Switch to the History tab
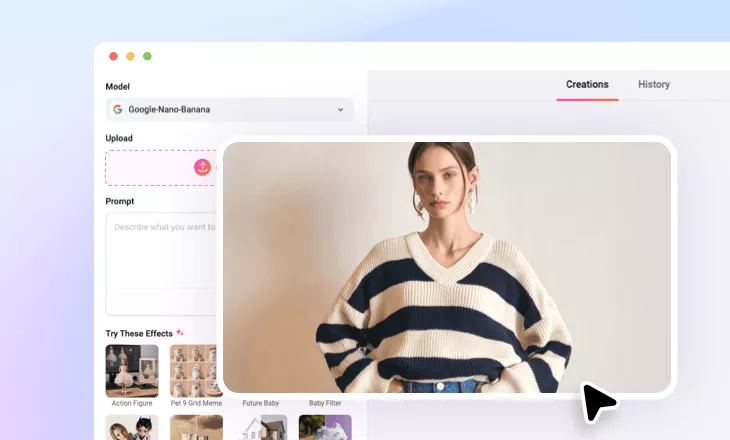 click(x=654, y=84)
